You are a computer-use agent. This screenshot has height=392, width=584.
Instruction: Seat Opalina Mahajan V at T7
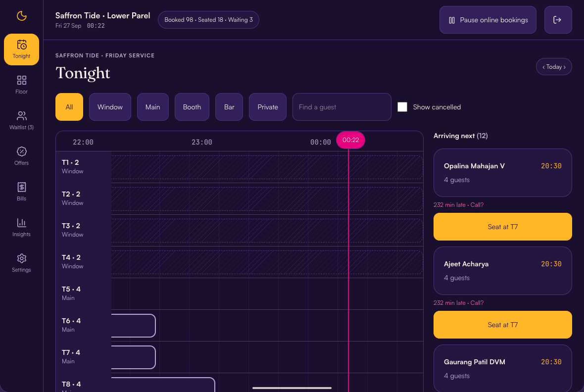coord(503,227)
